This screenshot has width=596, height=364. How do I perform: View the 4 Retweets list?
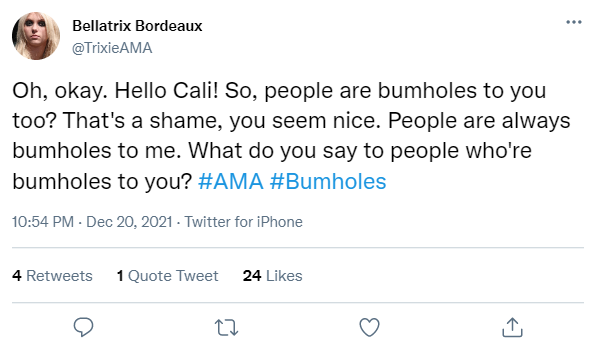click(52, 276)
